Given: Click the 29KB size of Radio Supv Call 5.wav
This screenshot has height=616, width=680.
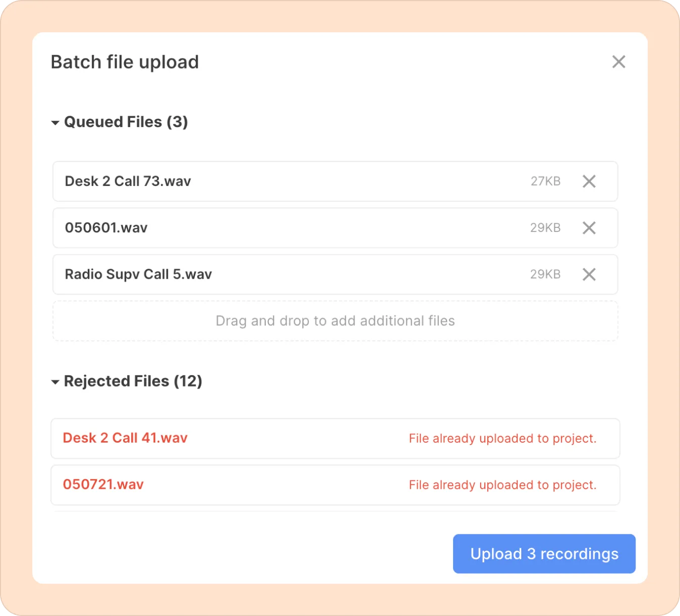Looking at the screenshot, I should click(545, 274).
